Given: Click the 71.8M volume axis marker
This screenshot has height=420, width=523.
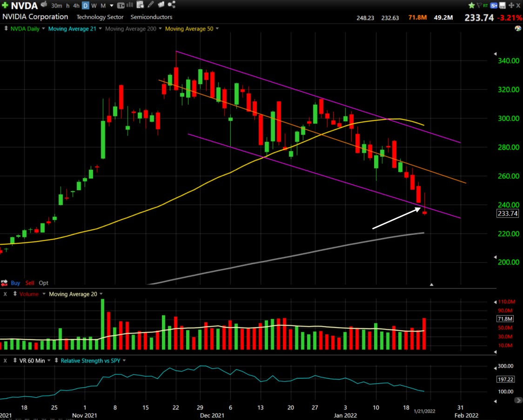Looking at the screenshot, I should [505, 319].
